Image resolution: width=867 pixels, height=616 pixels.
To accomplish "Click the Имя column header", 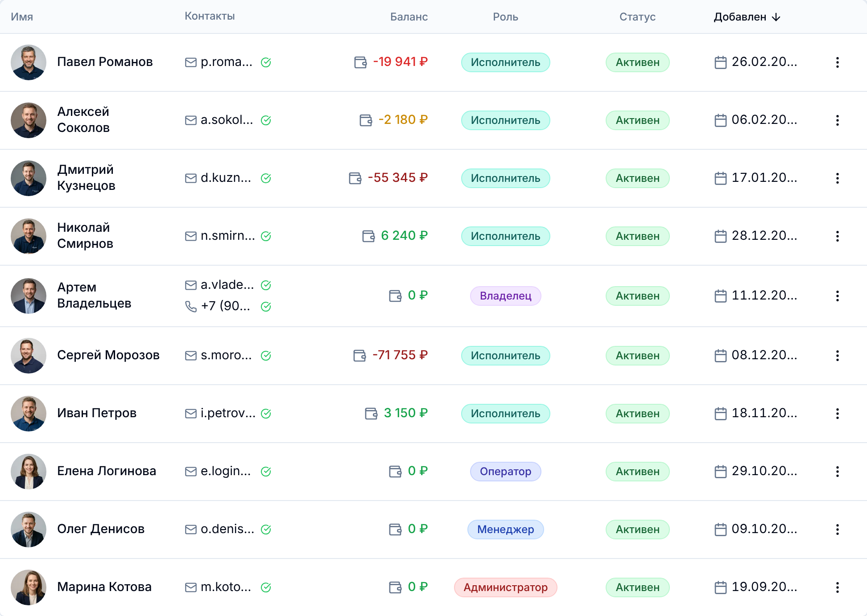I will point(22,17).
